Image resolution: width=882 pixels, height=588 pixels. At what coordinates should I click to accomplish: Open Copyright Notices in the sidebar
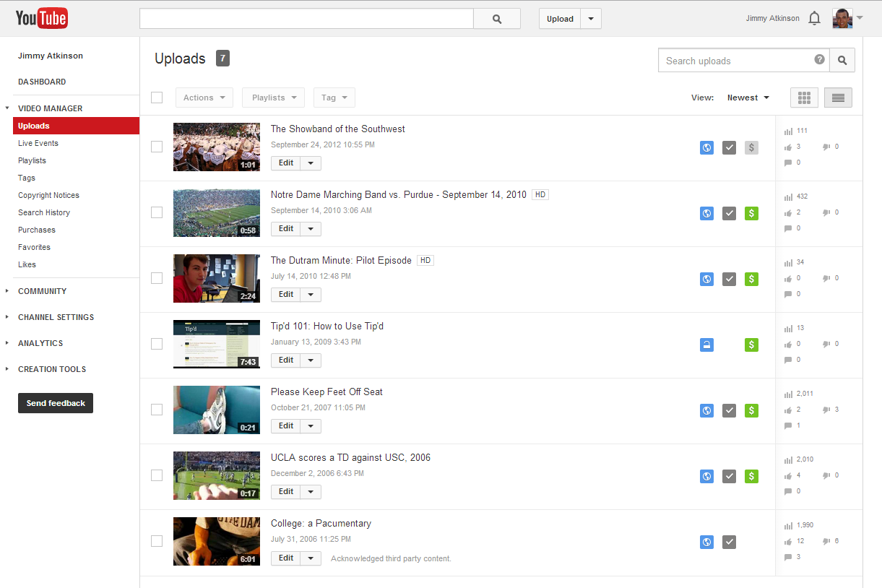[48, 195]
